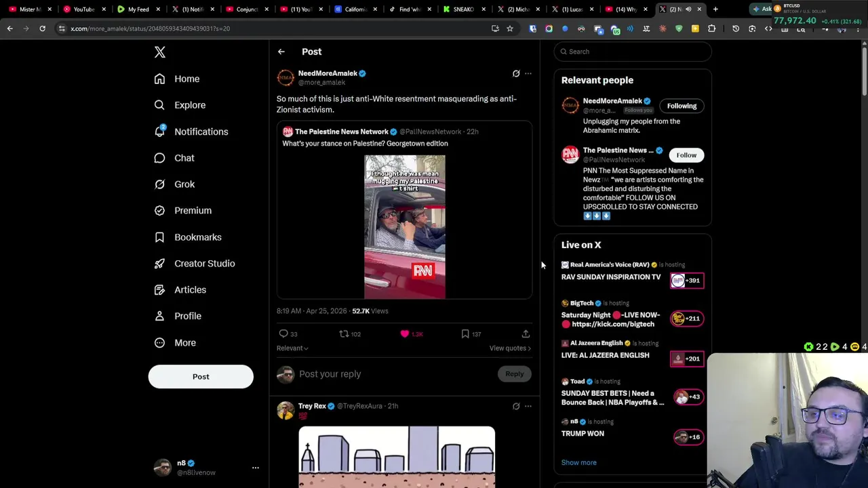Viewport: 868px width, 488px height.
Task: Open Trey Rex's cartoon city image
Action: pos(397,457)
